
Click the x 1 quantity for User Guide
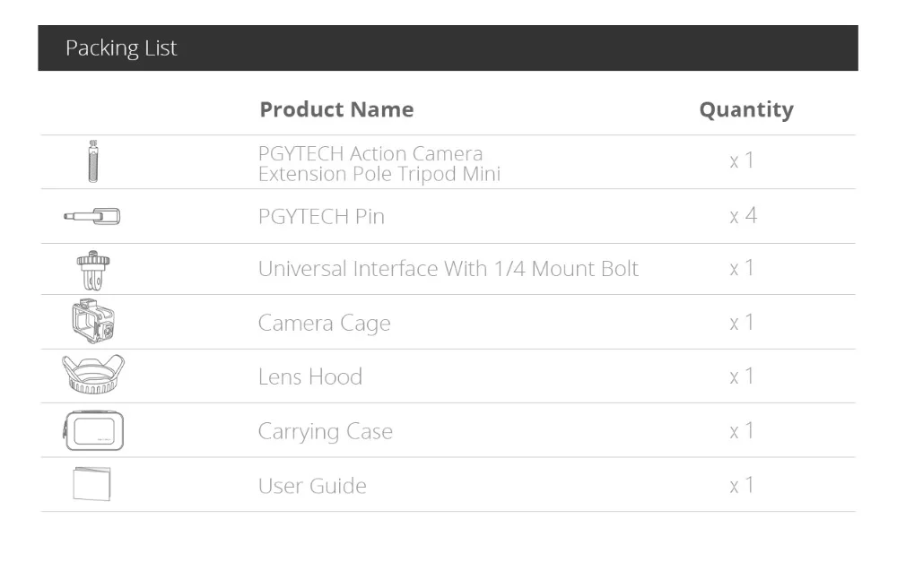coord(741,486)
